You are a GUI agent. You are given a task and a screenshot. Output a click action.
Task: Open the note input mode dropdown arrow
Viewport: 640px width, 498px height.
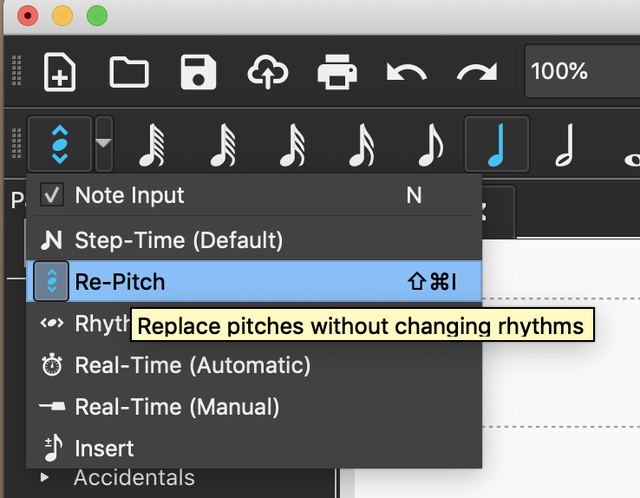(104, 146)
